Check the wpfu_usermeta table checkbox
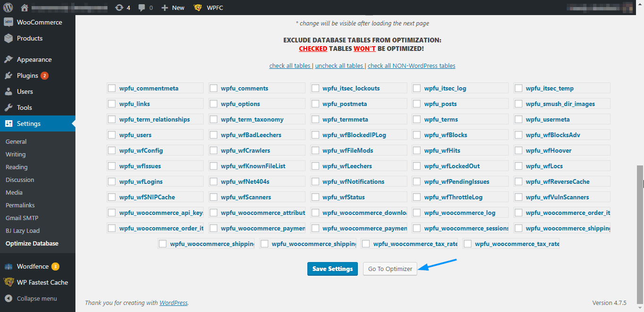 click(x=519, y=119)
